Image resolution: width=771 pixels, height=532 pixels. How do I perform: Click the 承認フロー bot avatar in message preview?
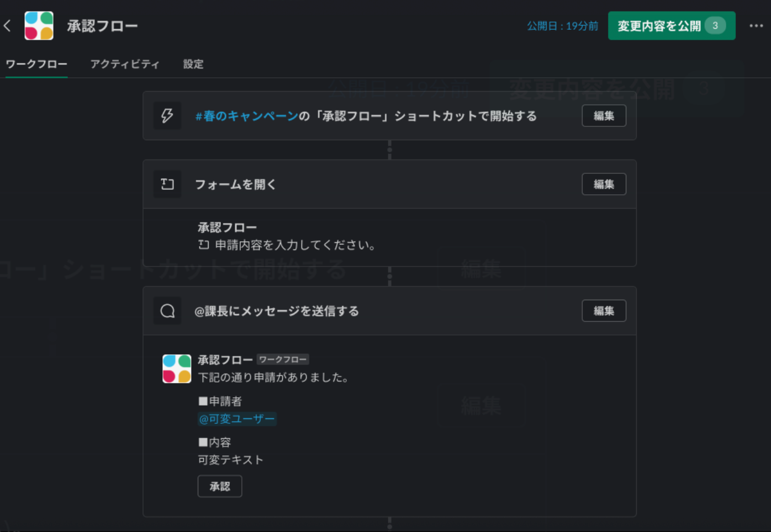click(177, 369)
